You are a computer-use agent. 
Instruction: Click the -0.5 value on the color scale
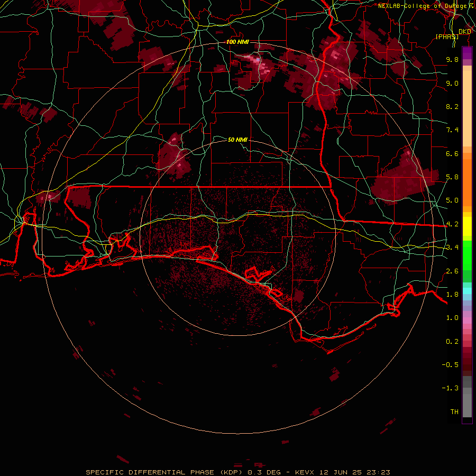click(450, 365)
